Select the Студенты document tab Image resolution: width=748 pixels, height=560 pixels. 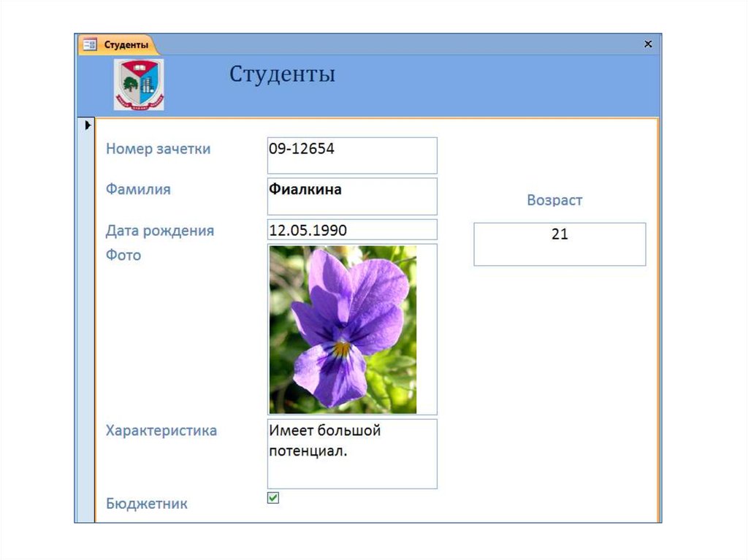(126, 45)
